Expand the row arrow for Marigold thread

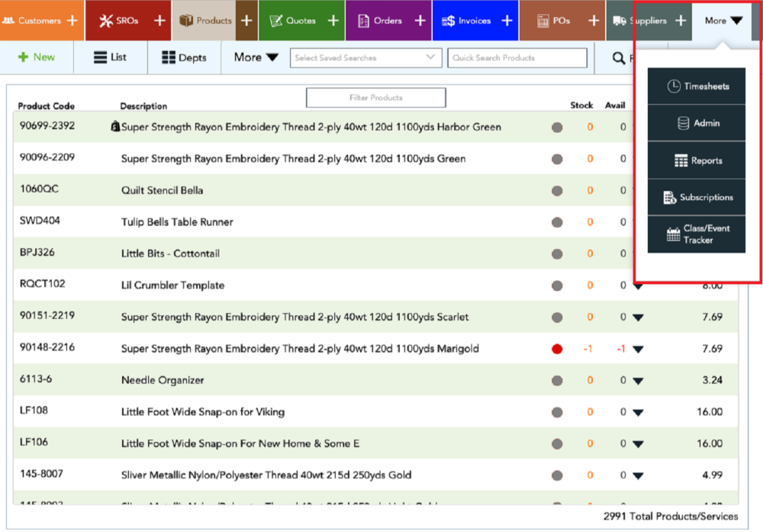tap(638, 348)
